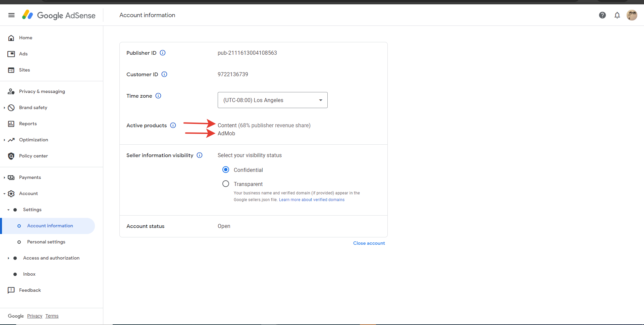Screen dimensions: 644x325
Task: Click the Time zone info icon
Action: [x=158, y=96]
